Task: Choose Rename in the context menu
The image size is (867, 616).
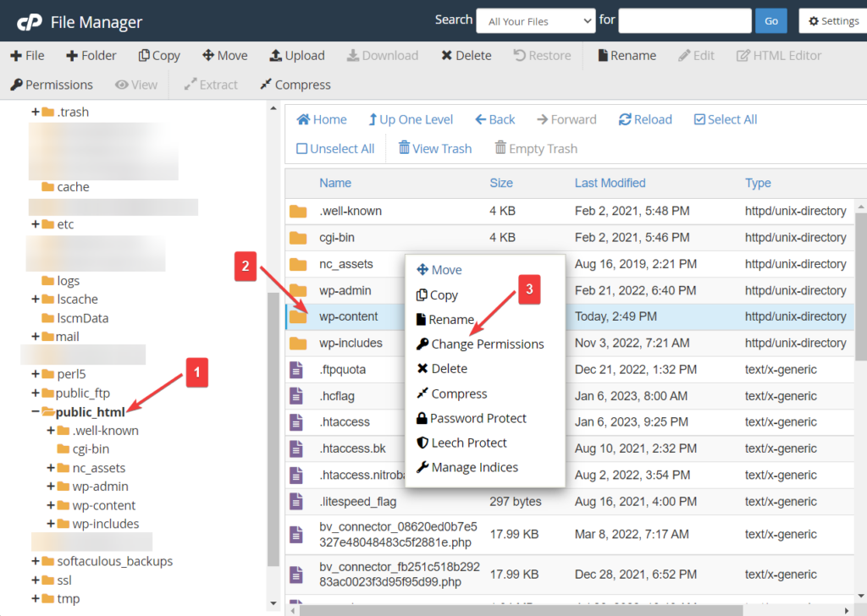Action: tap(445, 319)
